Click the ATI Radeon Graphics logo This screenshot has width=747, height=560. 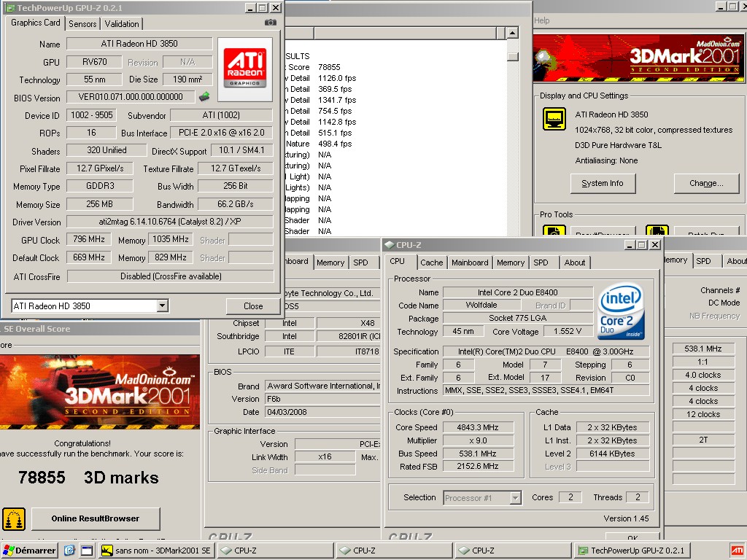click(245, 69)
